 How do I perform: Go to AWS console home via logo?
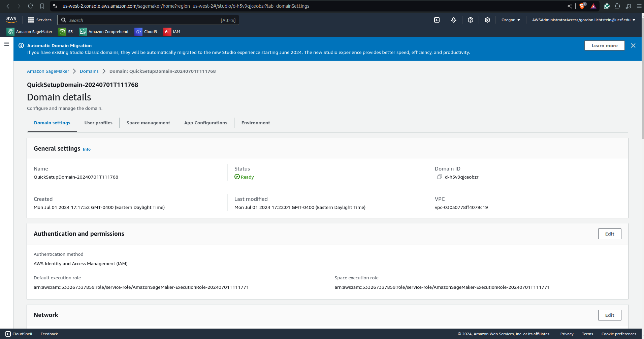click(x=11, y=20)
